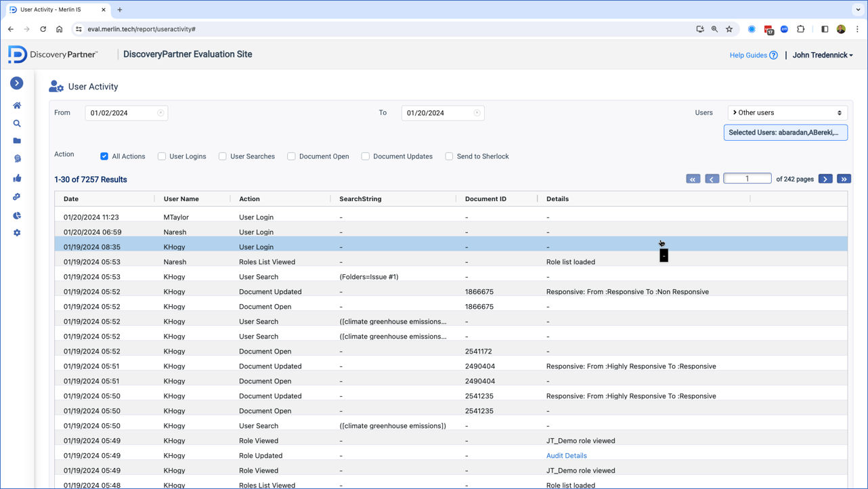Sort by the Date column header
Viewport: 868px width, 489px height.
coord(71,199)
